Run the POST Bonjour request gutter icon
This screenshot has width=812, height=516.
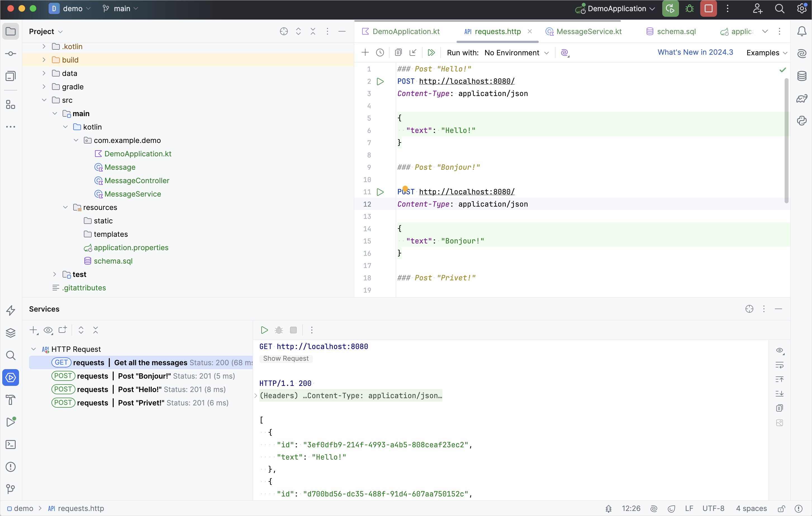[x=380, y=192]
